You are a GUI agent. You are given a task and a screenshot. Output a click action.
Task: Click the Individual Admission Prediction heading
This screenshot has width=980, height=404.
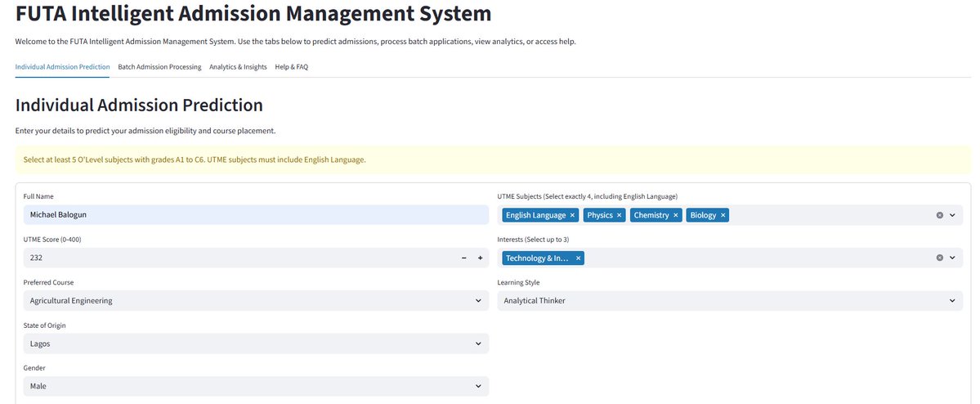point(139,105)
